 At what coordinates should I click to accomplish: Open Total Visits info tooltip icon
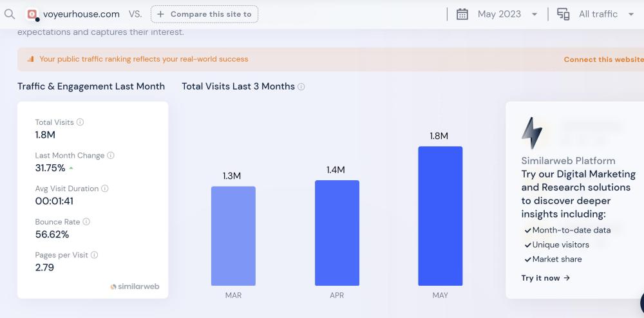(x=80, y=122)
